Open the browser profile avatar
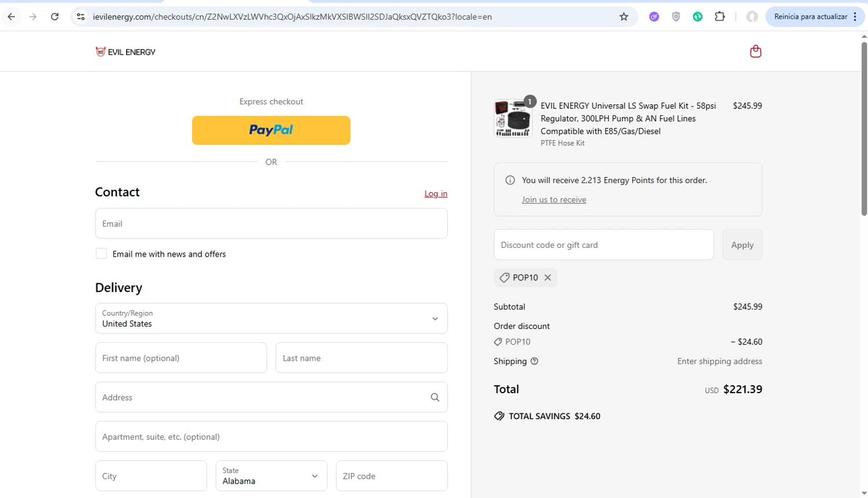The image size is (868, 498). click(x=752, y=17)
